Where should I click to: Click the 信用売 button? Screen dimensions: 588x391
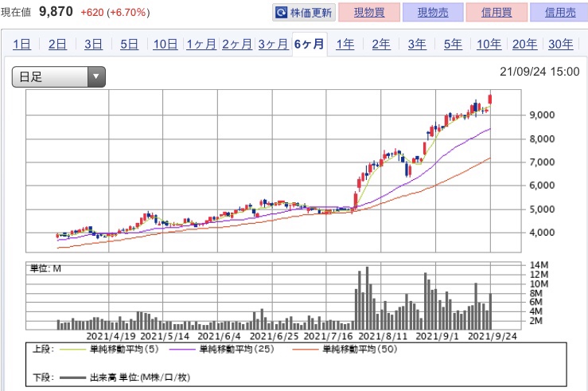click(560, 13)
